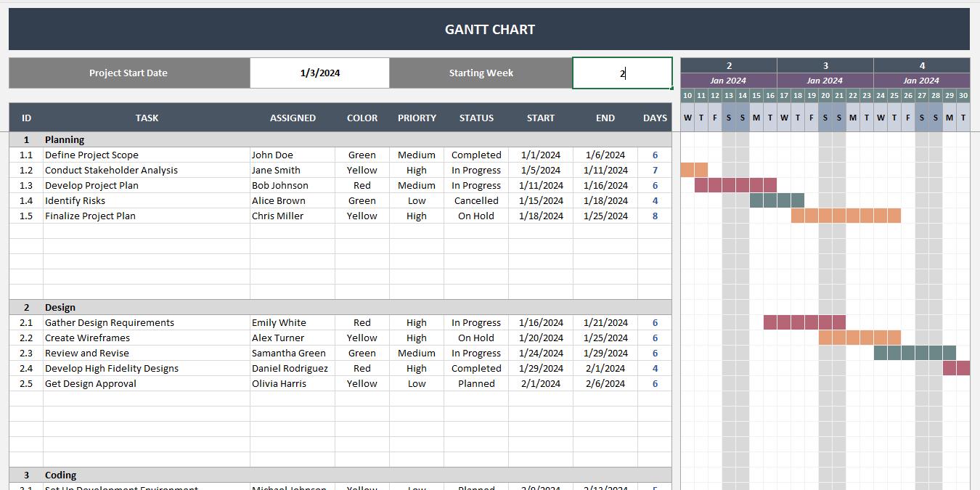Select On Hold status for Create Wireframes
Image resolution: width=980 pixels, height=490 pixels.
[x=476, y=338]
